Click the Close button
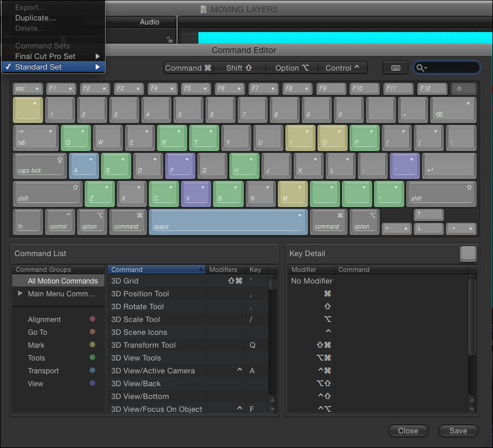 click(x=408, y=431)
